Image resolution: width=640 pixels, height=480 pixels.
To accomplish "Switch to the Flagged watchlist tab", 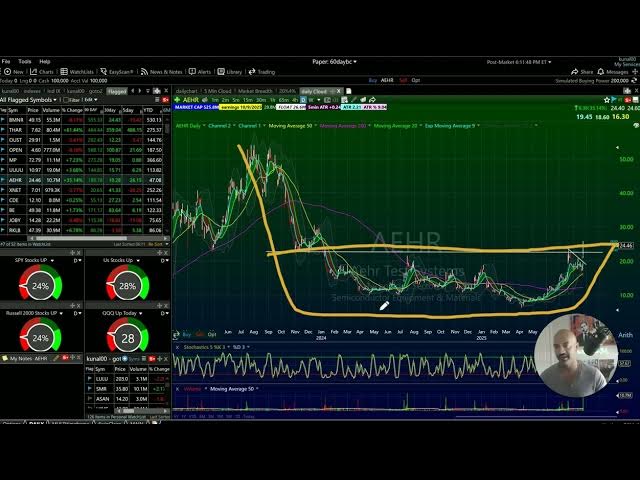I will (117, 91).
